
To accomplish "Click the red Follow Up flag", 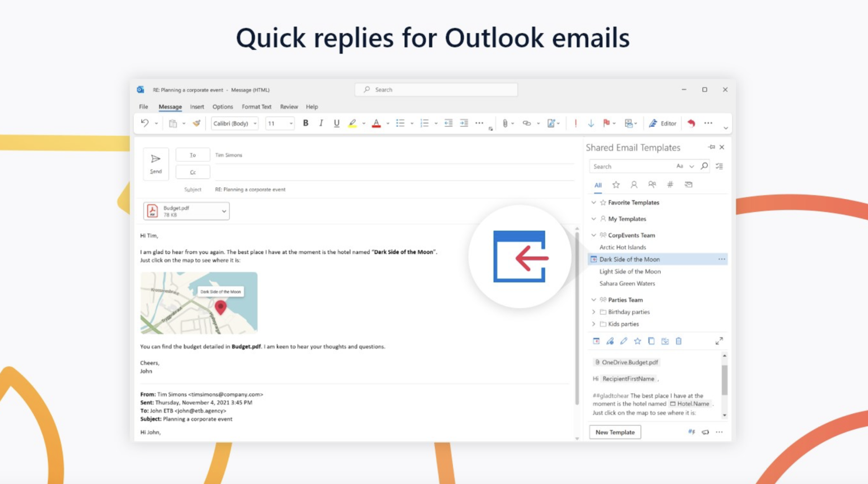I will pos(606,123).
